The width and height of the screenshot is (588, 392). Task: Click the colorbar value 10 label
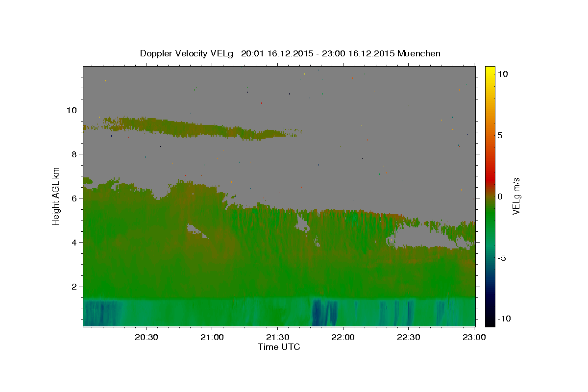tap(502, 74)
